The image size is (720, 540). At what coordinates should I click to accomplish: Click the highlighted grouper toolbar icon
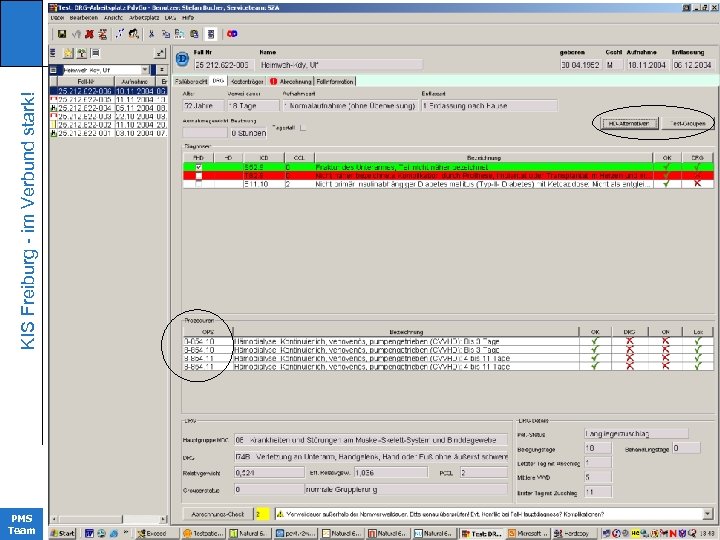[211, 34]
